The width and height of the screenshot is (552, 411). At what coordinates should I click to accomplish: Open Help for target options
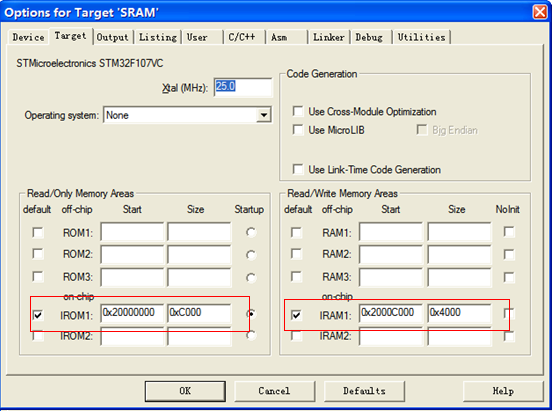(503, 391)
